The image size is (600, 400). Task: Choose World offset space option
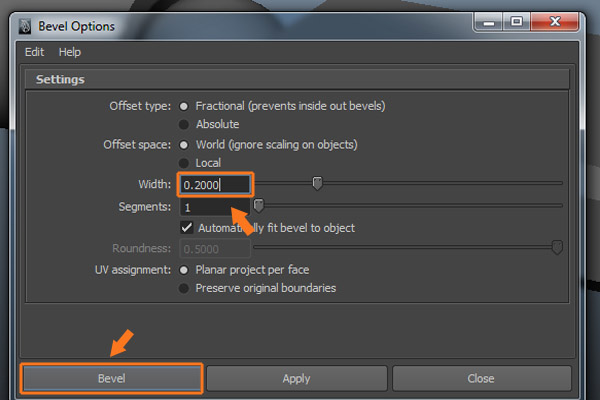[x=183, y=144]
